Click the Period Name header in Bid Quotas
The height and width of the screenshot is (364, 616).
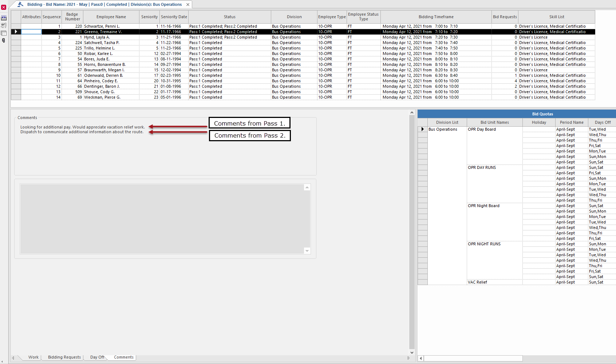click(x=571, y=122)
